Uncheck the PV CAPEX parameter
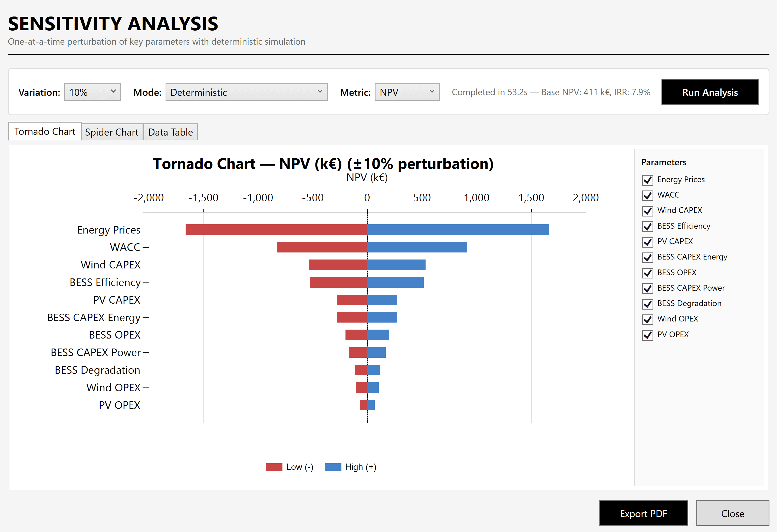777x532 pixels. (648, 242)
